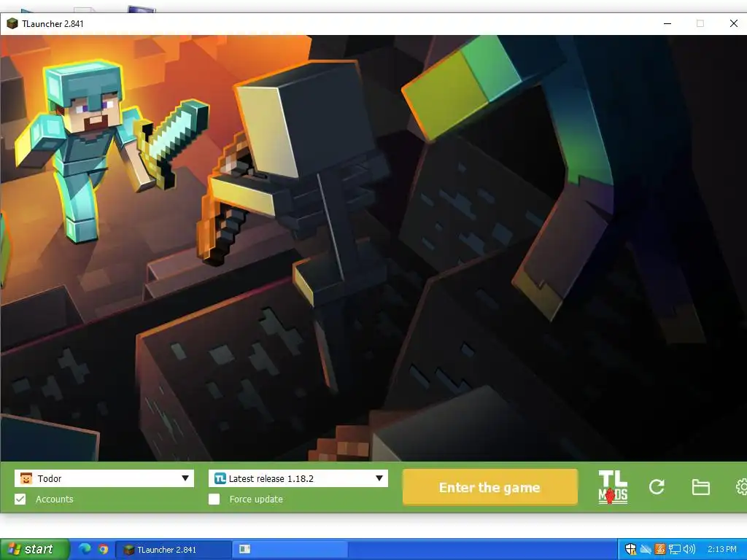
Task: Uncheck the Accounts checkbox
Action: click(20, 499)
